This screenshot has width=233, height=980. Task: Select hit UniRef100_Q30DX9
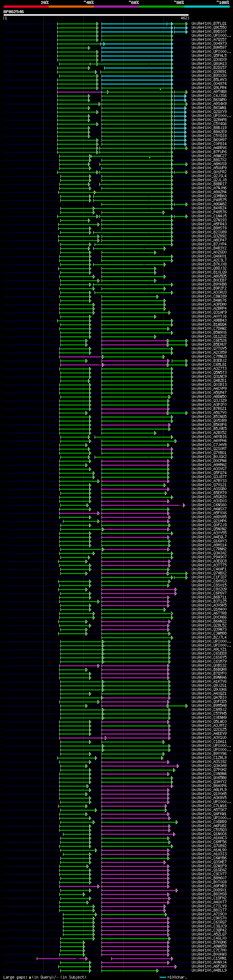pyautogui.click(x=209, y=60)
